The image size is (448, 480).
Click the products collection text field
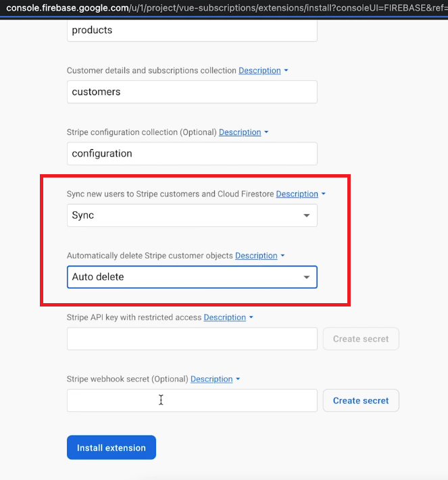pyautogui.click(x=192, y=30)
